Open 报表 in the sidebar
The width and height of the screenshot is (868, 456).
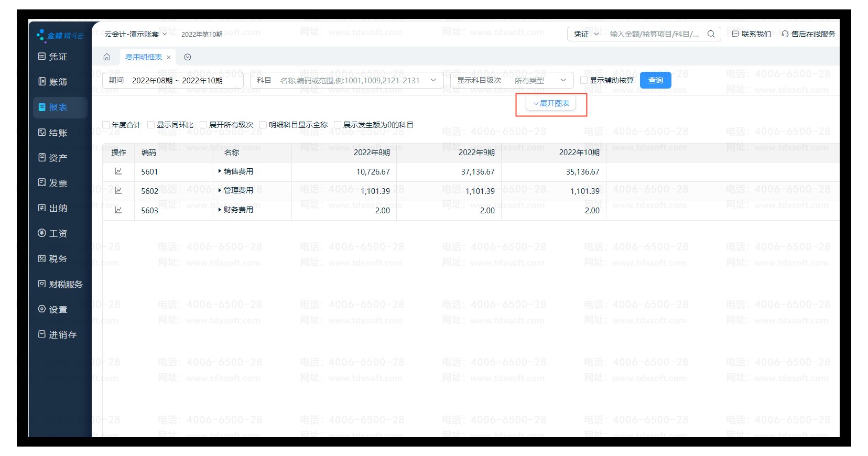coord(58,107)
